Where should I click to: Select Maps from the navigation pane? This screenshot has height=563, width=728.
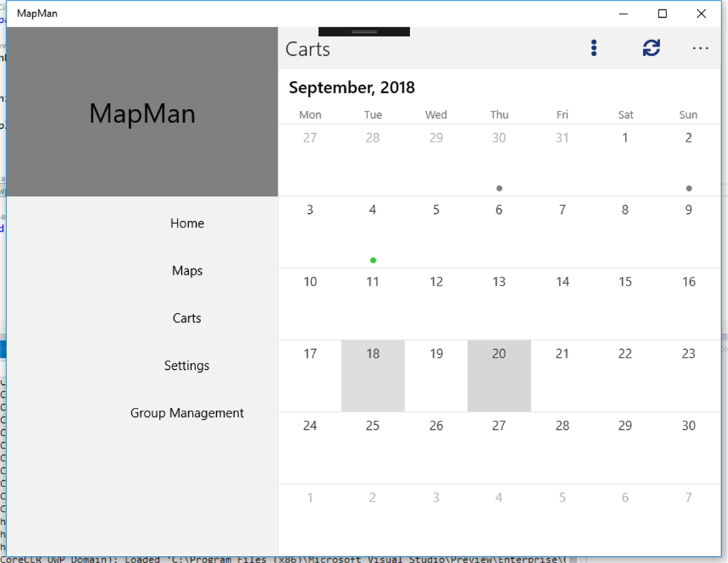tap(187, 270)
